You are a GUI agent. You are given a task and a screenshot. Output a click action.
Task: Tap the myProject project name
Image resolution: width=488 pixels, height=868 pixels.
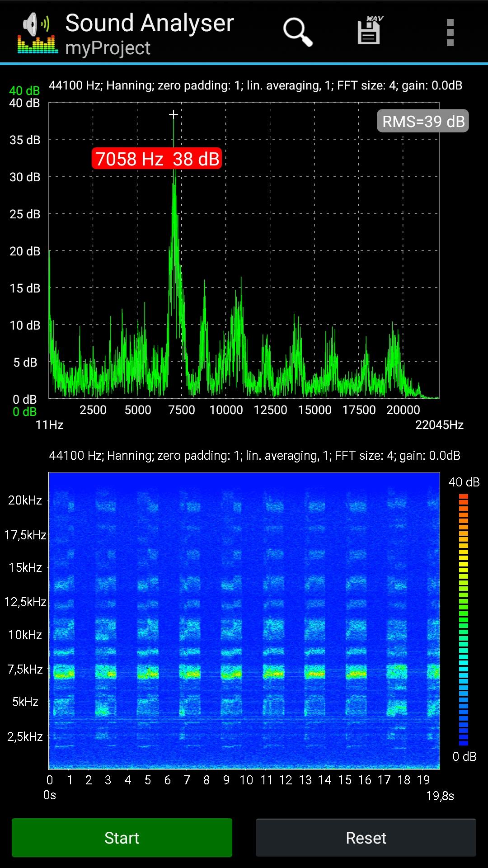click(x=108, y=48)
